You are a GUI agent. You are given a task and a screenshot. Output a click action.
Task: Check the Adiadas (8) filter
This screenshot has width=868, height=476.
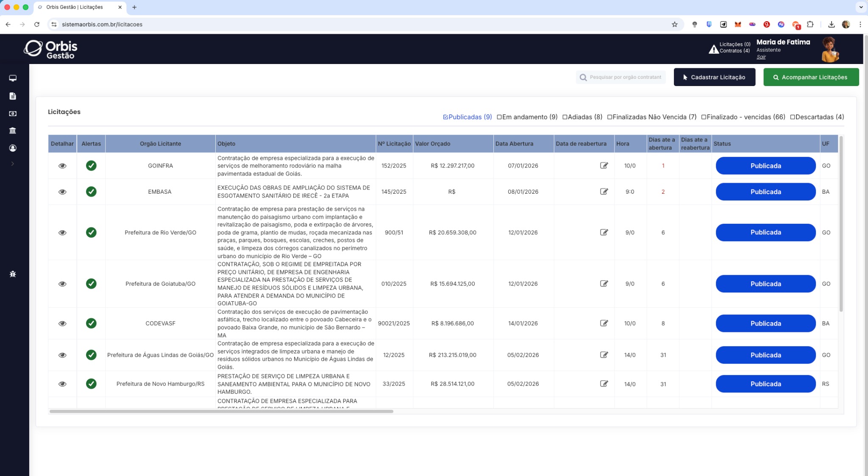pyautogui.click(x=565, y=117)
